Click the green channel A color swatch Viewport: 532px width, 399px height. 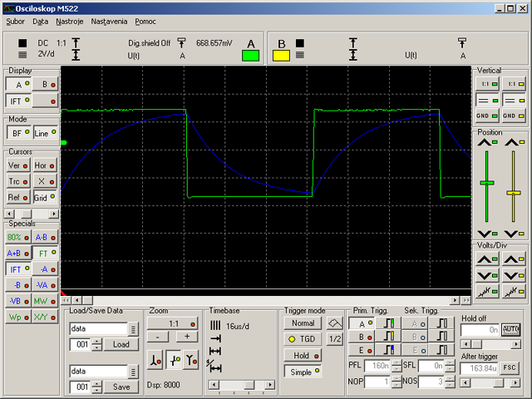250,56
